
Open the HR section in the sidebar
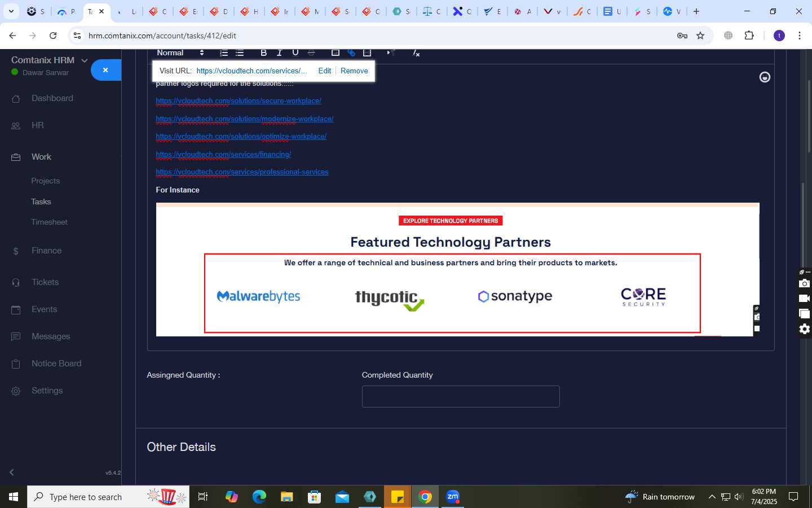37,125
